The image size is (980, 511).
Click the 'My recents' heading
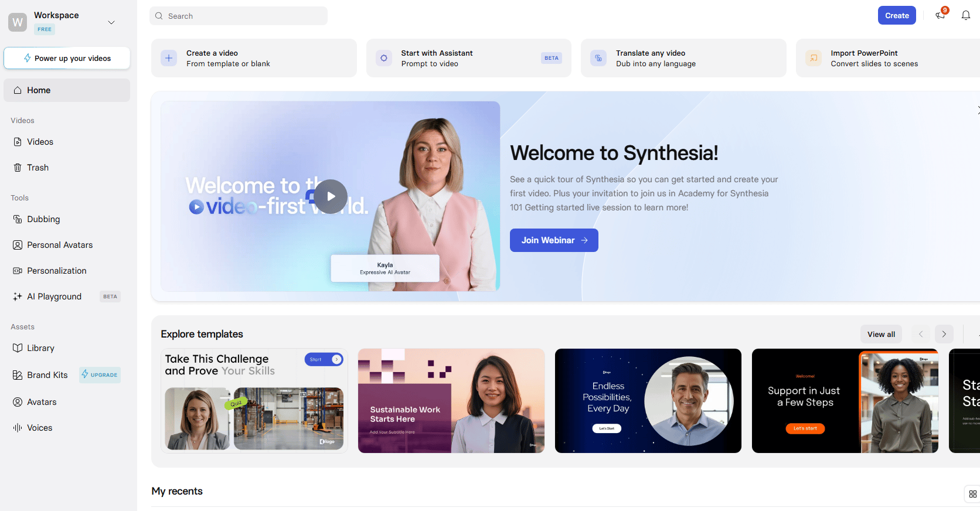click(177, 491)
